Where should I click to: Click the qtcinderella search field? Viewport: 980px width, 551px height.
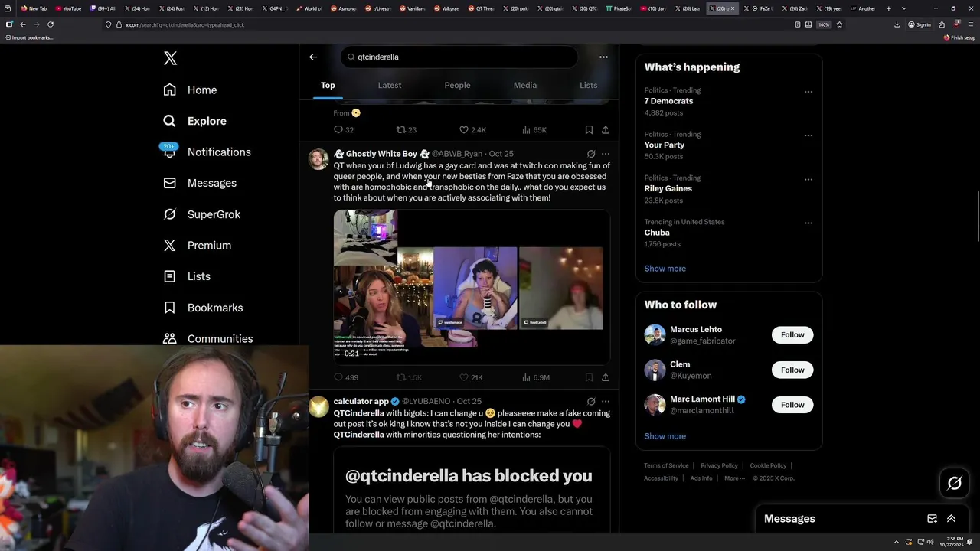[459, 57]
